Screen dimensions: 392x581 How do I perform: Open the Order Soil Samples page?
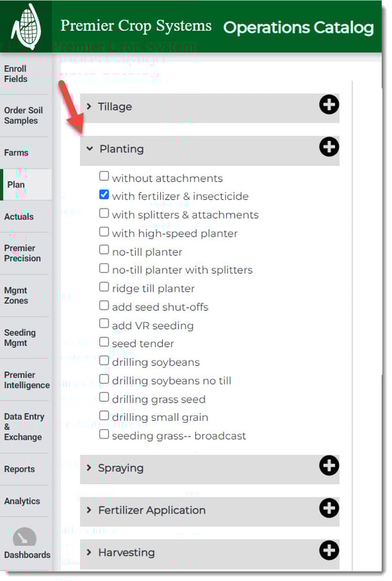pos(23,115)
